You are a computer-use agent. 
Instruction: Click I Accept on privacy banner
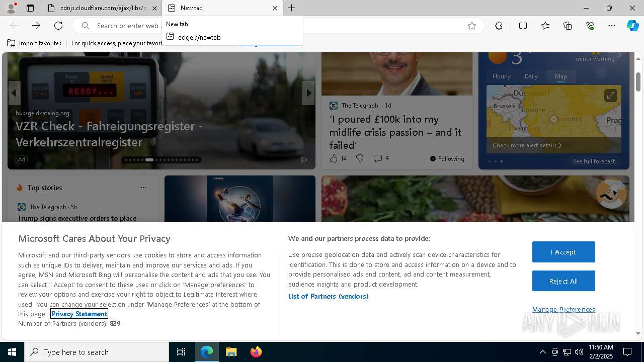click(563, 252)
